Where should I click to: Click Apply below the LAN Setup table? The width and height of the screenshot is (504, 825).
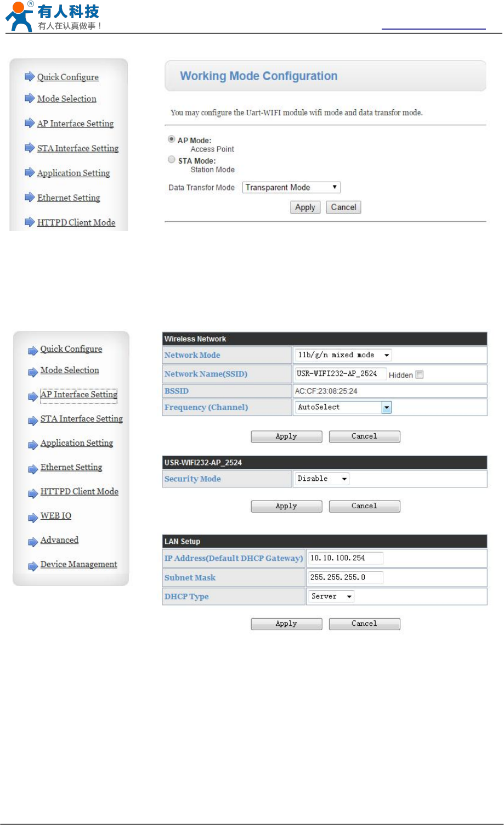point(286,624)
